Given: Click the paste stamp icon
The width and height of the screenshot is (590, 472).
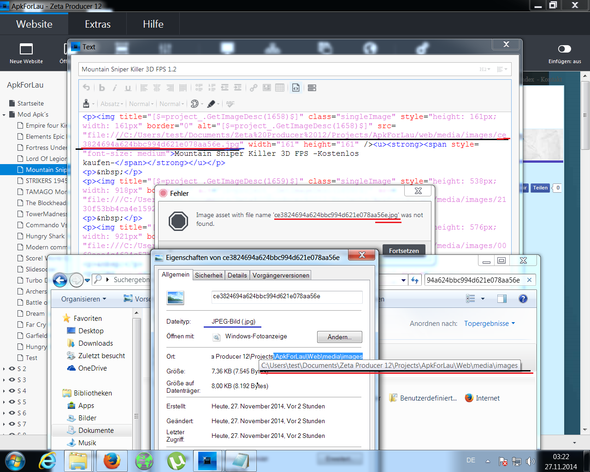Looking at the screenshot, I should [86, 104].
